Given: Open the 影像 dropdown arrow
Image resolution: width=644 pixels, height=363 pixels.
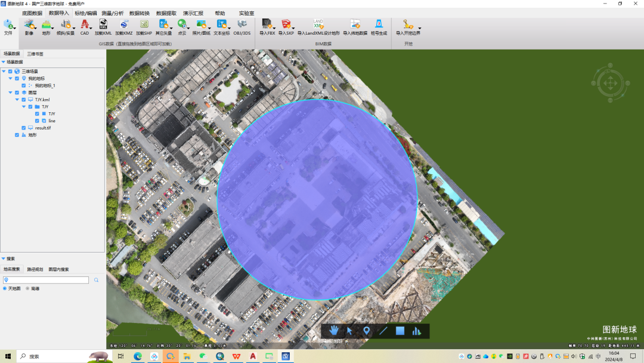Looking at the screenshot, I should click(x=35, y=29).
